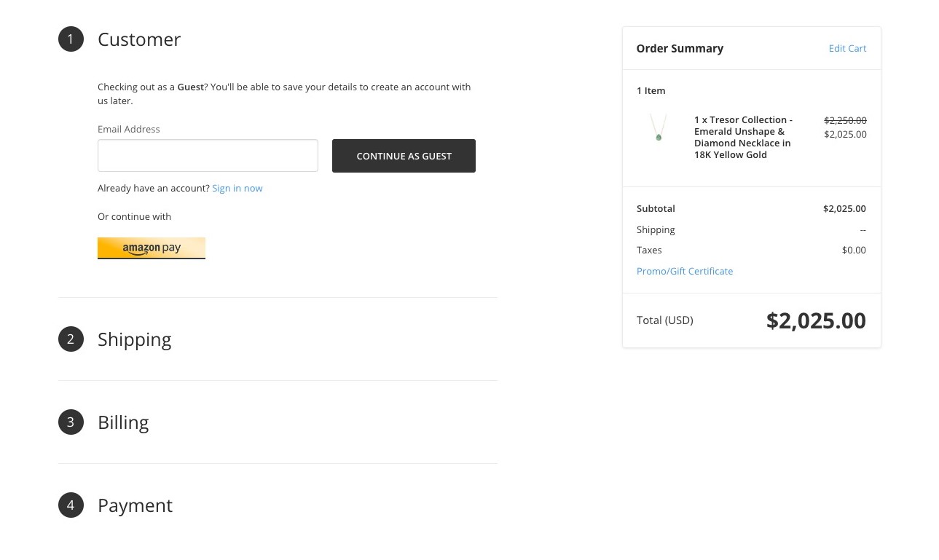The width and height of the screenshot is (939, 560).
Task: Click the Amazon Pay logo button
Action: click(152, 248)
